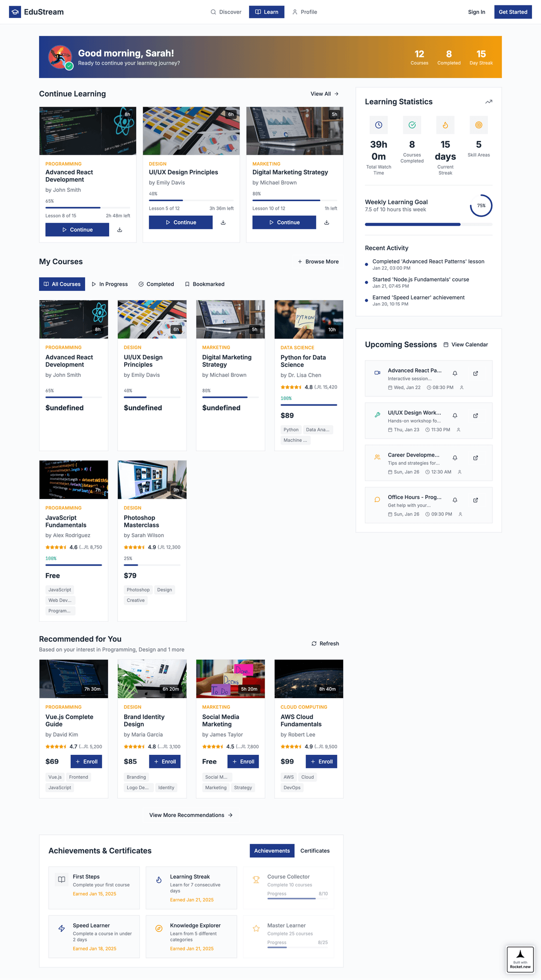Open Advanced React session external link
Screen dimensions: 541x980
point(475,373)
